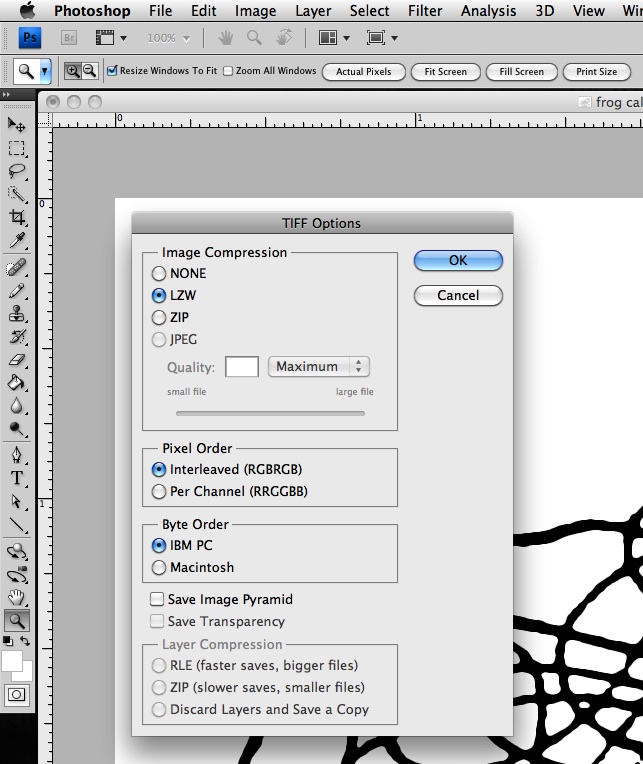This screenshot has height=764, width=643.
Task: Open the zoom level 100% dropdown
Action: pos(169,38)
